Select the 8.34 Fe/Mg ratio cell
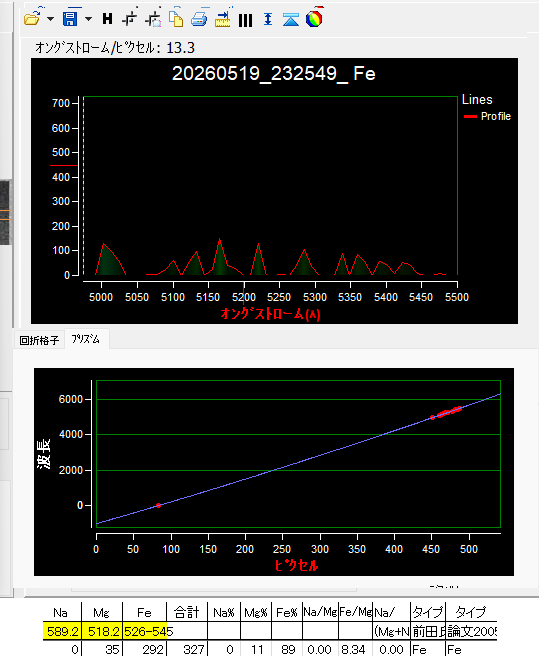The width and height of the screenshot is (539, 664). 356,650
